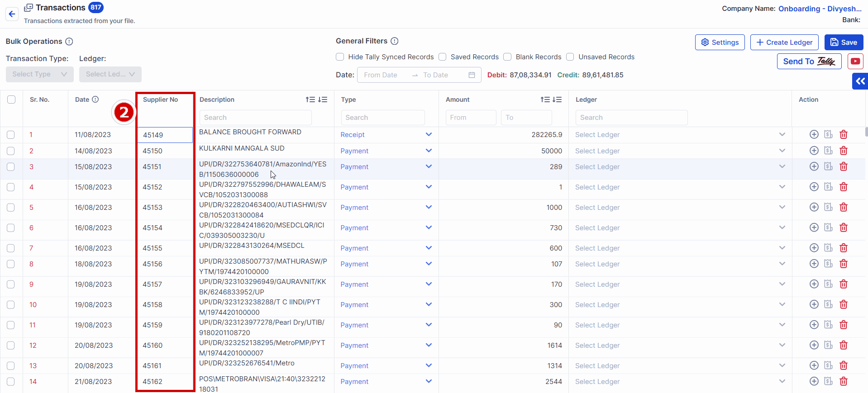Open Select Ledger dropdown for amount 289
This screenshot has width=868, height=393.
(x=680, y=167)
